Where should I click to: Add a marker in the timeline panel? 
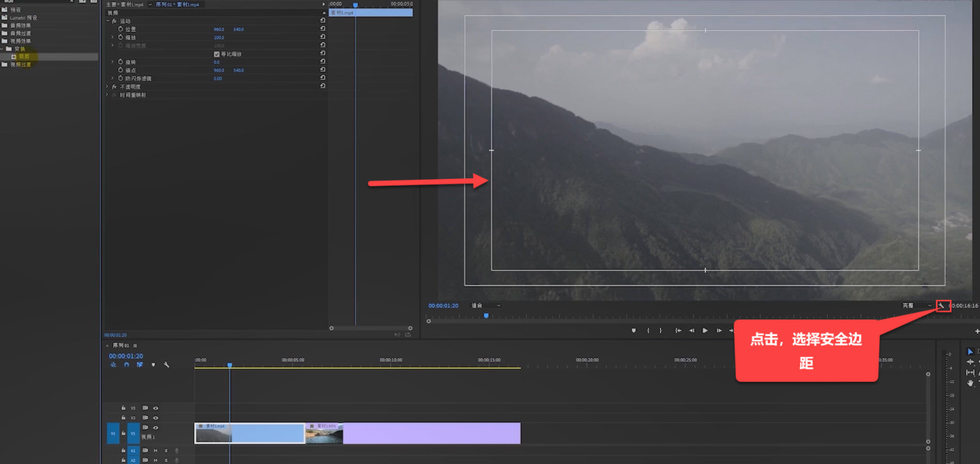(153, 365)
